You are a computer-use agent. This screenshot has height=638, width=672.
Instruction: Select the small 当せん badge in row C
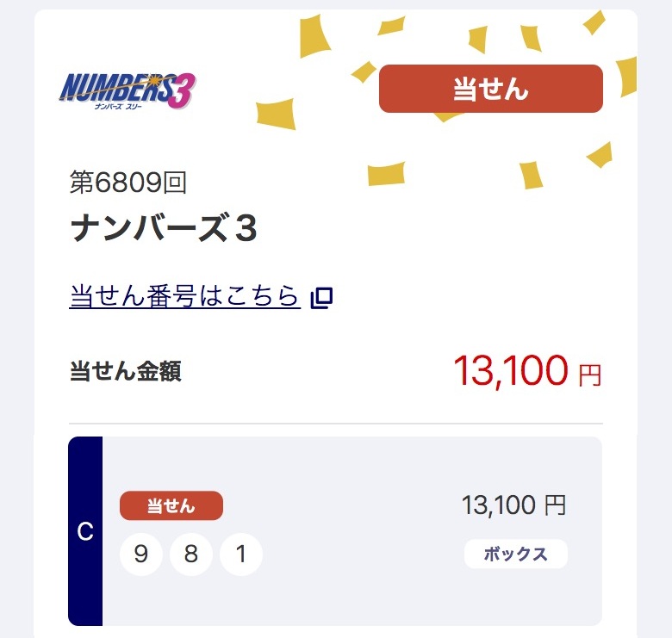(x=171, y=506)
